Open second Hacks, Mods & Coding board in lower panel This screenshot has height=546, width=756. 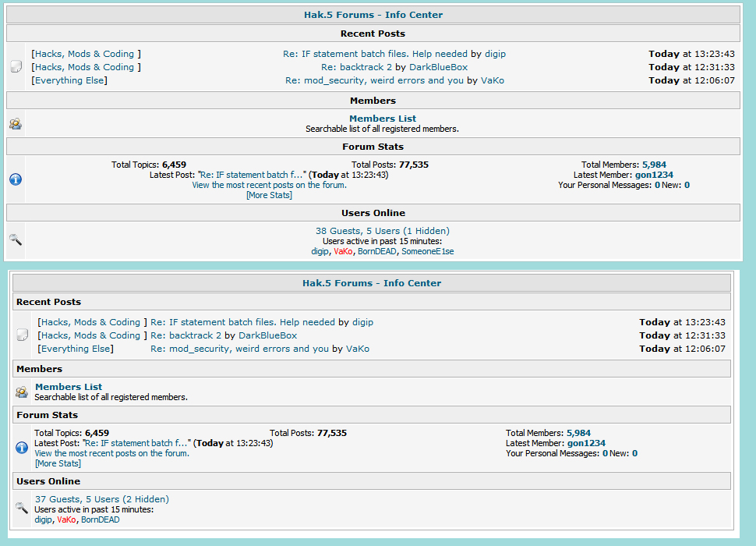coord(90,335)
